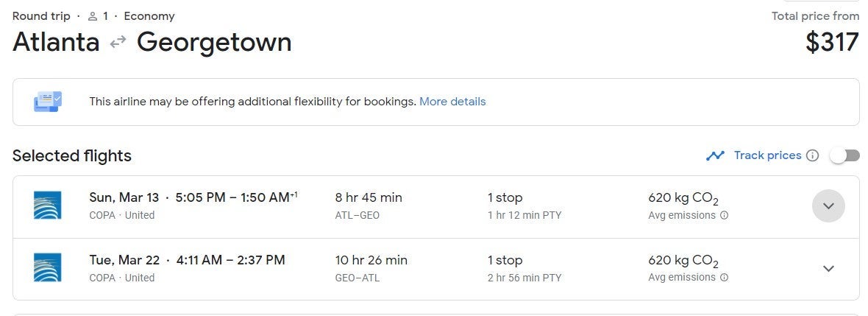This screenshot has height=316, width=868.
Task: Click the $317 total price
Action: pos(832,42)
